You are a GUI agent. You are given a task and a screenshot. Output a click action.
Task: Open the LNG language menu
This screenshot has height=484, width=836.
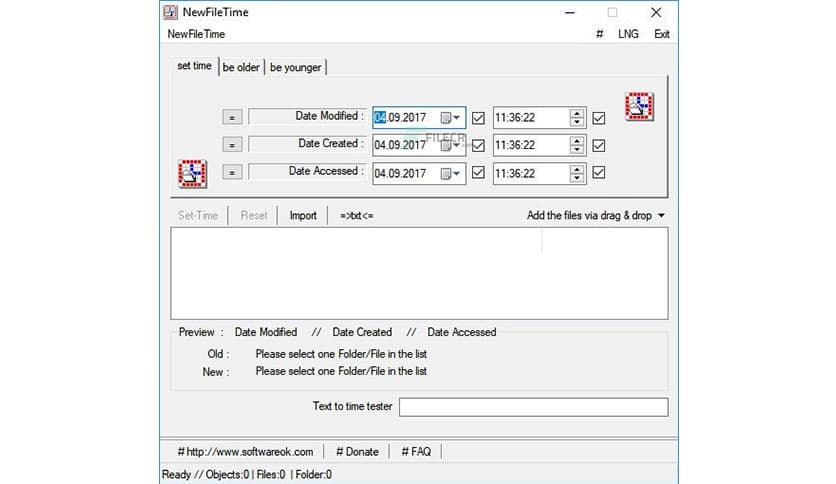(x=628, y=34)
